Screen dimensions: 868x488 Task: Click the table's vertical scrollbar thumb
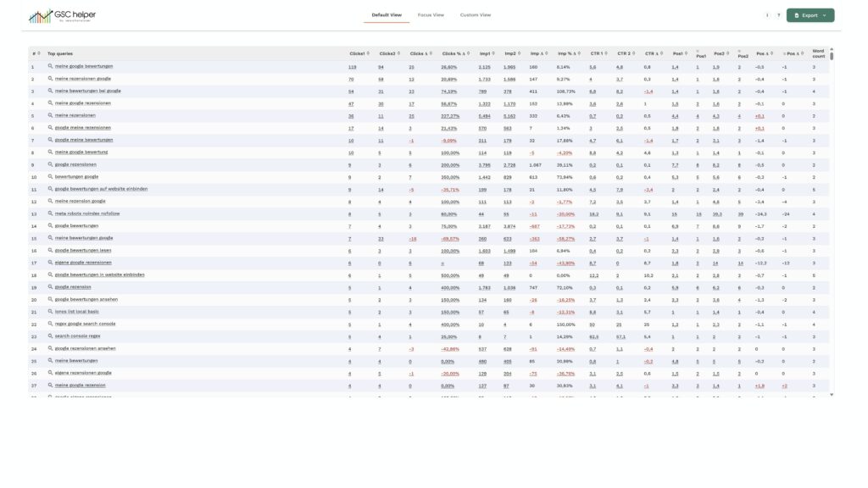[832, 56]
